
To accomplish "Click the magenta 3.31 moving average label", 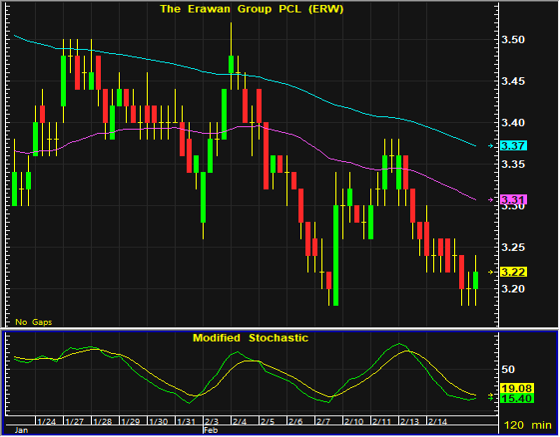I will [513, 200].
